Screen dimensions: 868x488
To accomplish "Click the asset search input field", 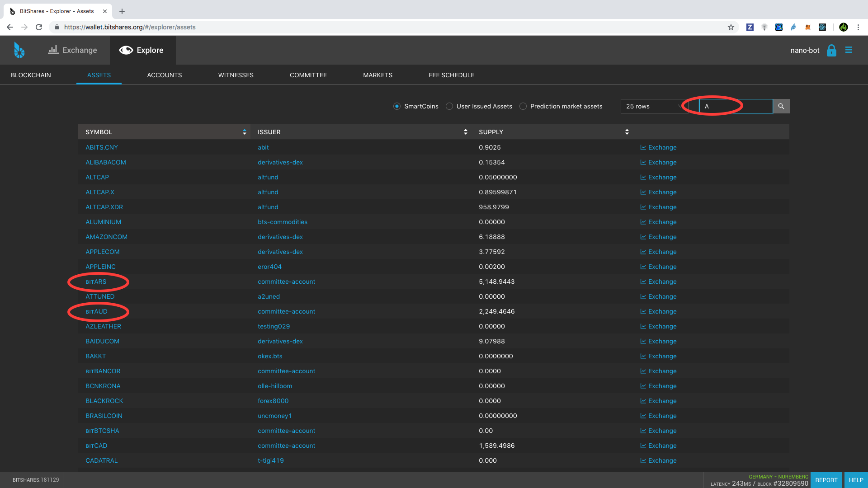I will [x=736, y=106].
